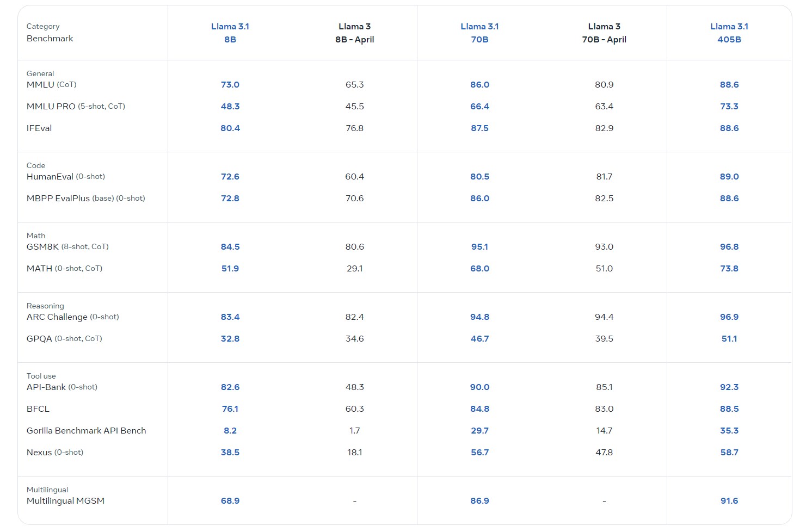Click the Llama 3 8B - April header
812x532 pixels.
(x=354, y=33)
